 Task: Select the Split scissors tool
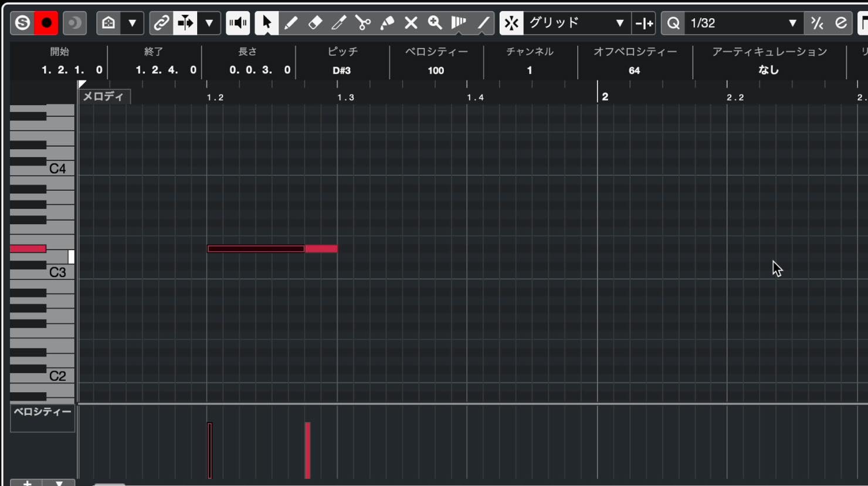point(363,23)
